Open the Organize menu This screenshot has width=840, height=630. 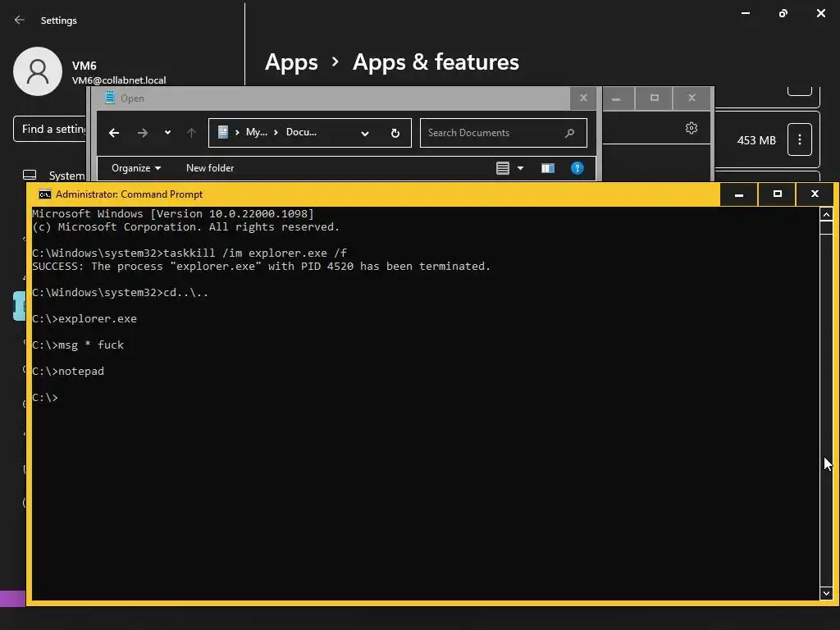pyautogui.click(x=136, y=168)
